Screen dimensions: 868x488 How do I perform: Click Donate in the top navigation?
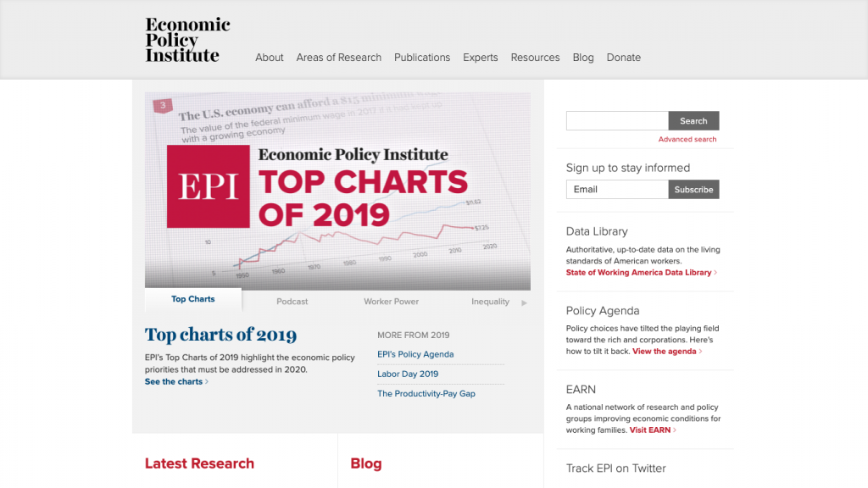point(623,58)
